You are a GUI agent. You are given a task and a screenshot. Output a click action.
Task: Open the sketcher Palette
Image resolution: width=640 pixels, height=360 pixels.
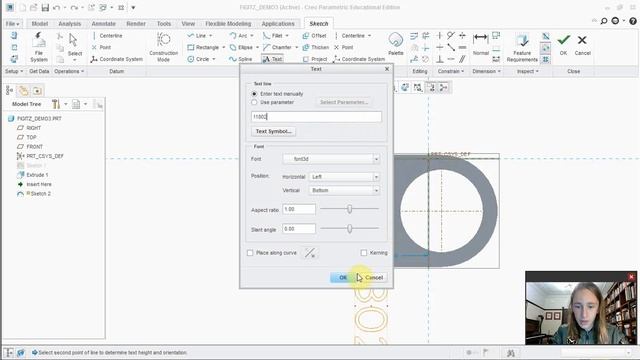[x=396, y=44]
